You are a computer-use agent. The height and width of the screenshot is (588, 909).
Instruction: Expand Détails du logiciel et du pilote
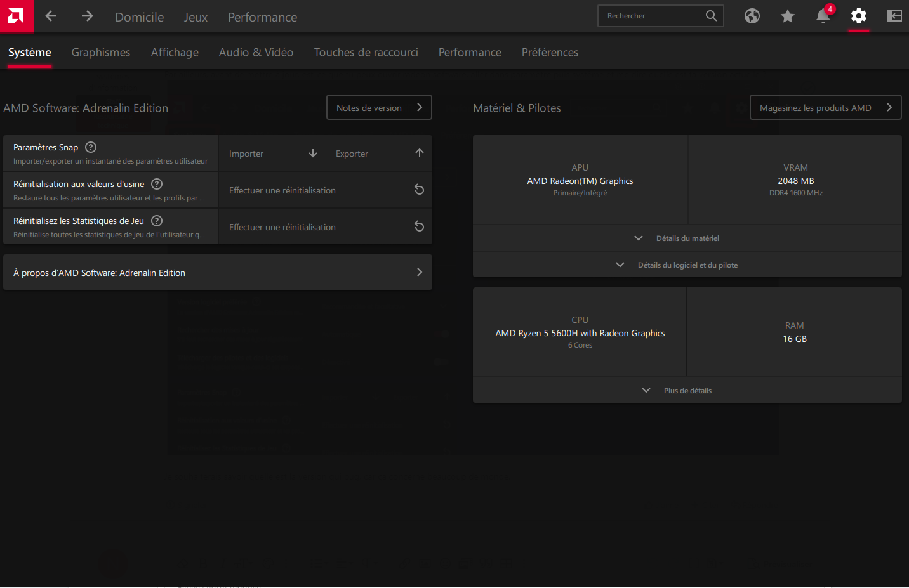[x=687, y=265]
